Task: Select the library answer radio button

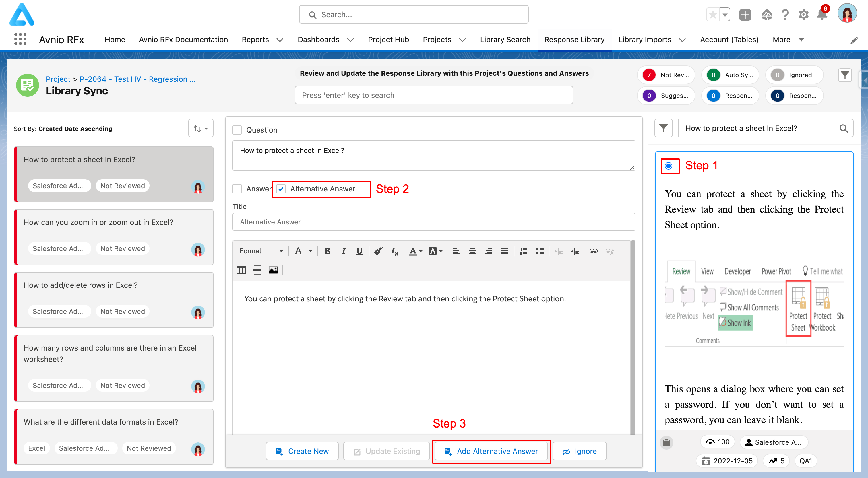Action: point(669,165)
